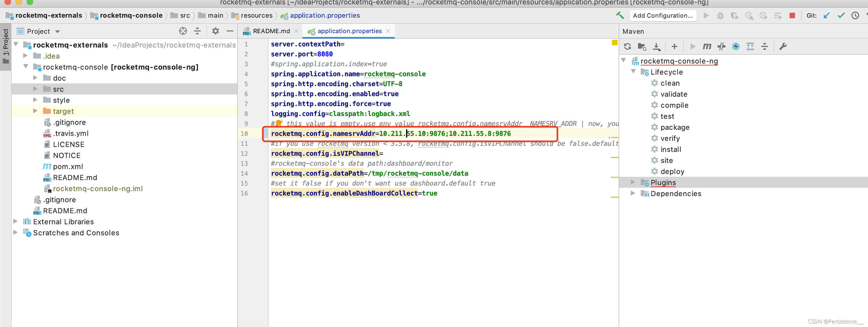This screenshot has height=327, width=868.
Task: Close the application.properties tab
Action: coord(388,31)
